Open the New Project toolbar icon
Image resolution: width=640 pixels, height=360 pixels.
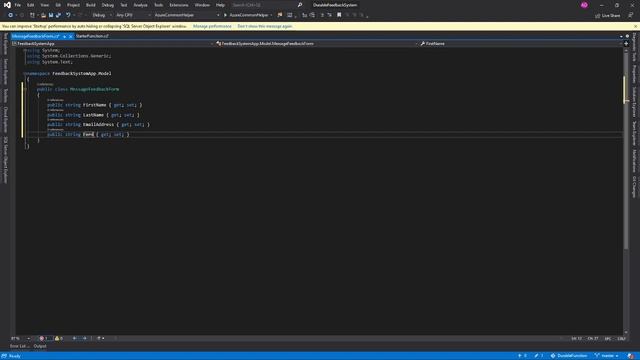[32, 15]
